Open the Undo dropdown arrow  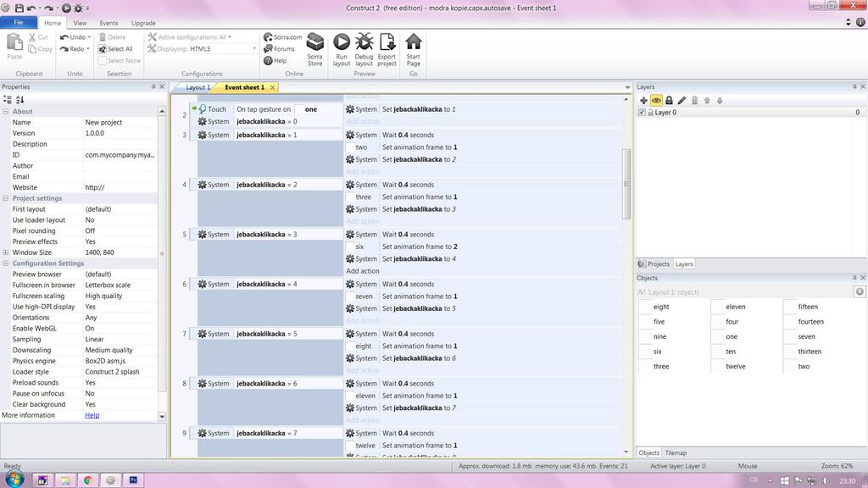[90, 37]
